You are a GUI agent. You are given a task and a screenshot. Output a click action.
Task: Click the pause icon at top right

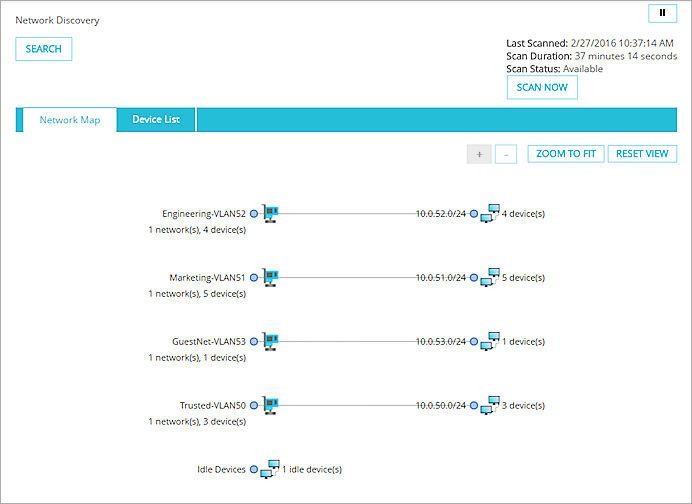point(662,13)
